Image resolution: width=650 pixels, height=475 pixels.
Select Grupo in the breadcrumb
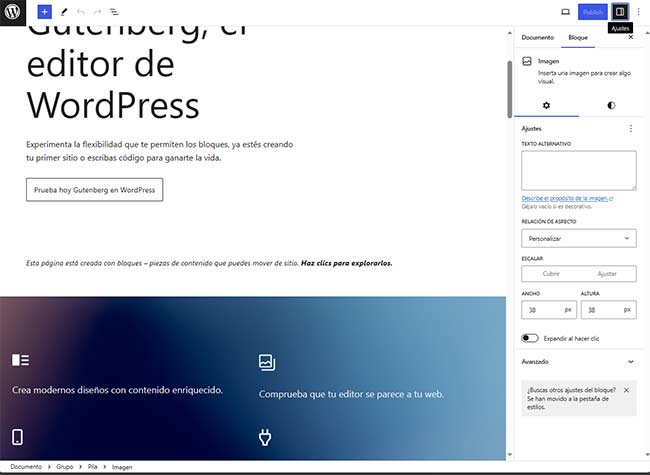point(65,467)
